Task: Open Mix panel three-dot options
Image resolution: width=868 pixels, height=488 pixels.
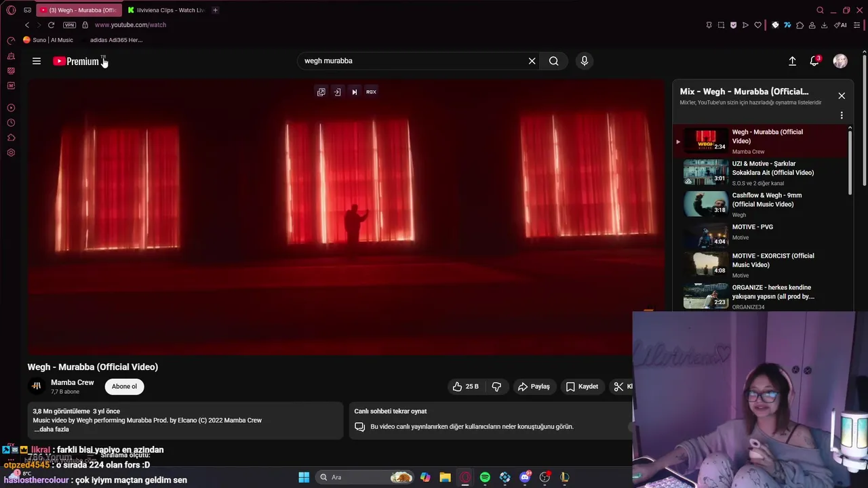Action: (842, 115)
